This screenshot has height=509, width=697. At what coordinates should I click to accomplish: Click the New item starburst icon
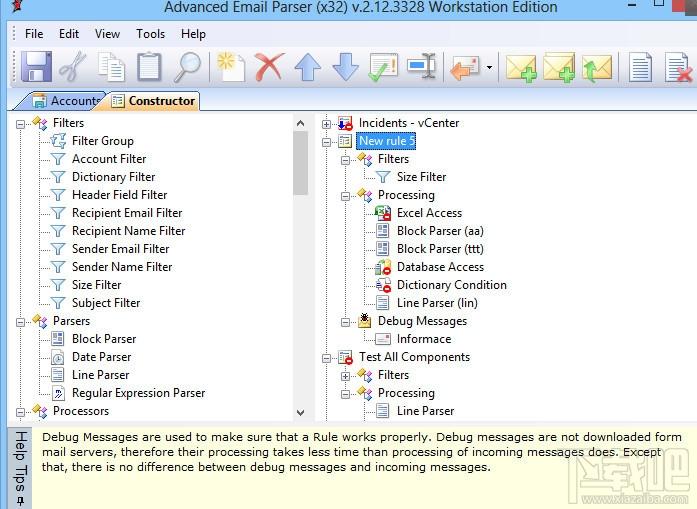tap(231, 67)
